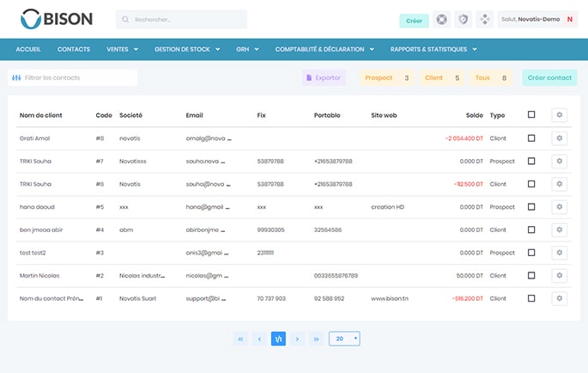This screenshot has height=373, width=588.
Task: Click the filter sliders icon
Action: pyautogui.click(x=16, y=77)
